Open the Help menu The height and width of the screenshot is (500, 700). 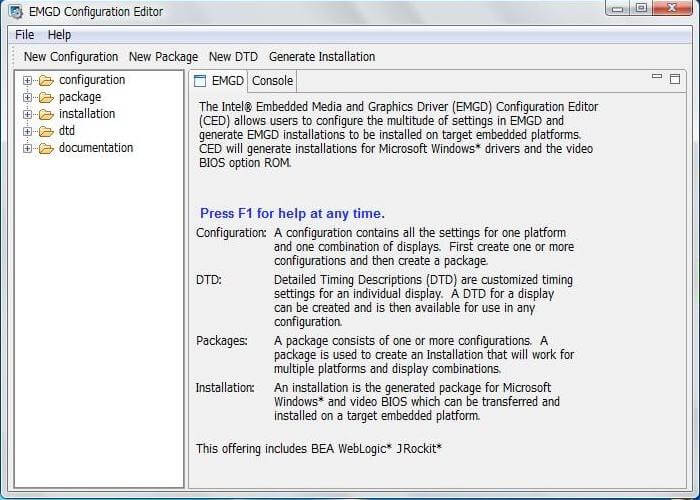[59, 35]
